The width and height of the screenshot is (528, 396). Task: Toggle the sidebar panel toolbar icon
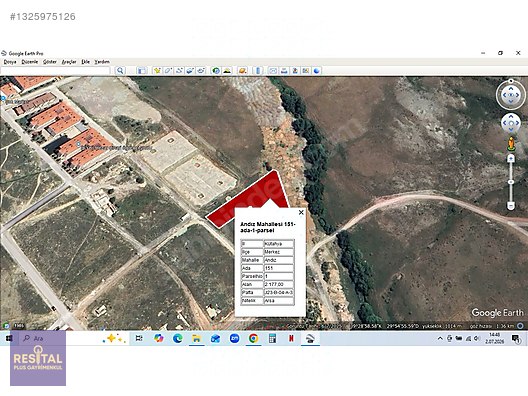142,70
